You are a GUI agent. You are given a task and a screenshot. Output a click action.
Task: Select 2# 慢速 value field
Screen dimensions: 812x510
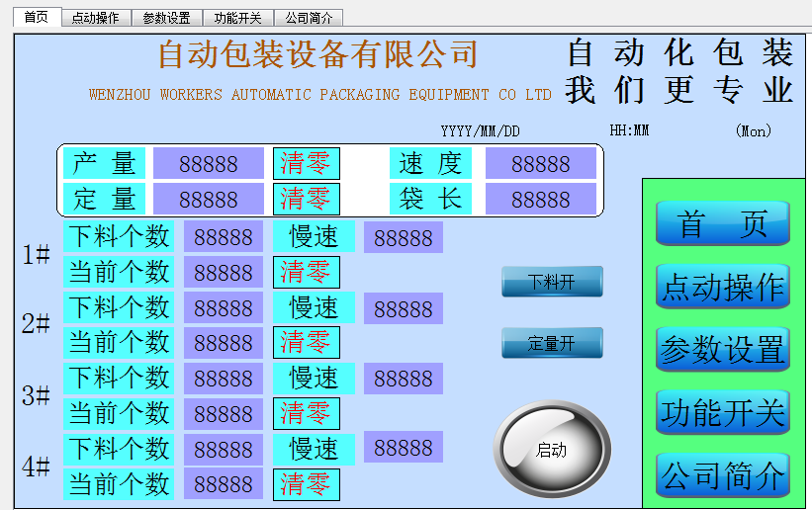(x=404, y=308)
